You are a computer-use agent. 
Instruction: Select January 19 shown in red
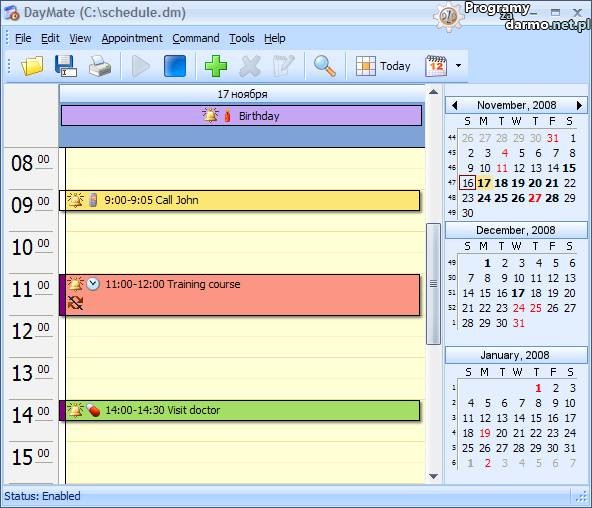tap(485, 433)
